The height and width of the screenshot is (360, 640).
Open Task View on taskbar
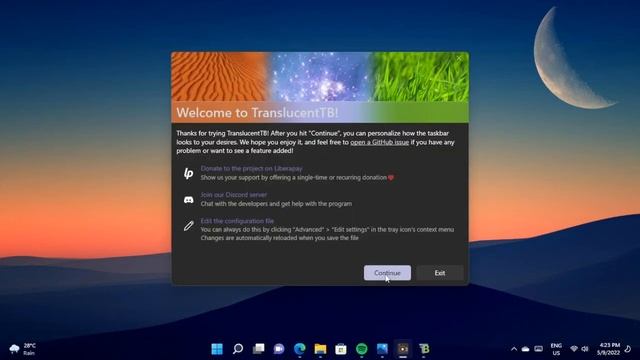point(258,349)
